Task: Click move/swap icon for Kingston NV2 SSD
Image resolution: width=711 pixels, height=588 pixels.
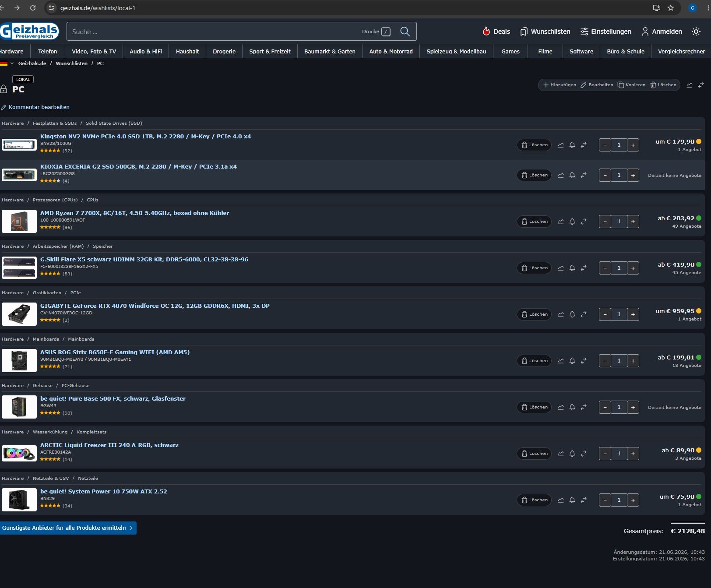Action: click(584, 145)
